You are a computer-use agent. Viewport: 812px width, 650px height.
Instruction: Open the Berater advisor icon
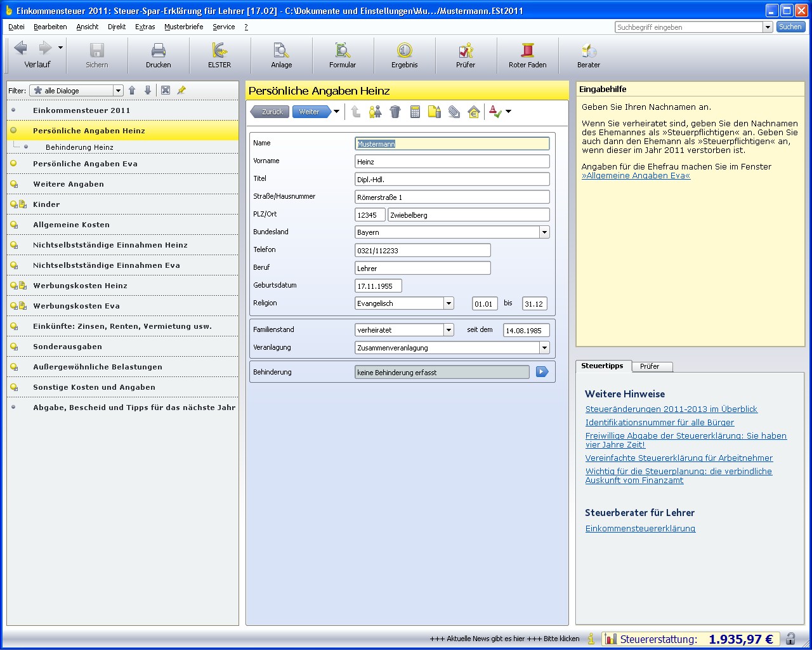(x=589, y=50)
